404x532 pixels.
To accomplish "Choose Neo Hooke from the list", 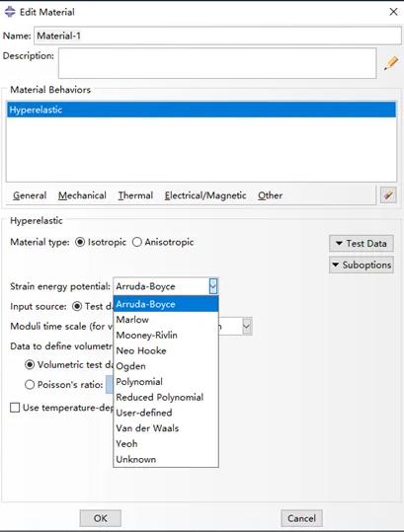I will pyautogui.click(x=166, y=350).
